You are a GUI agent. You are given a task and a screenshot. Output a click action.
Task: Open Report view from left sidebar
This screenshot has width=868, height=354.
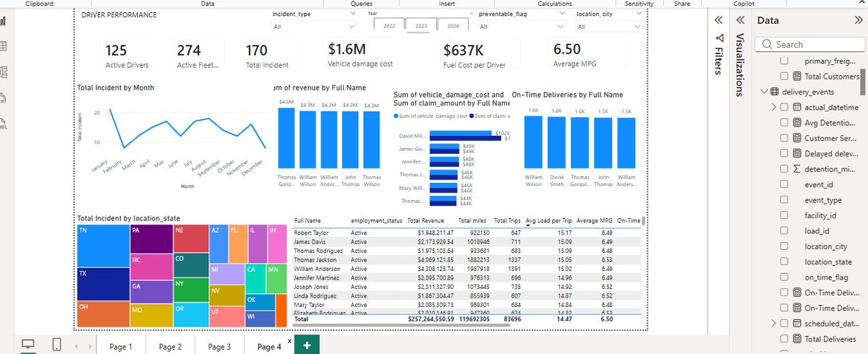pos(2,21)
